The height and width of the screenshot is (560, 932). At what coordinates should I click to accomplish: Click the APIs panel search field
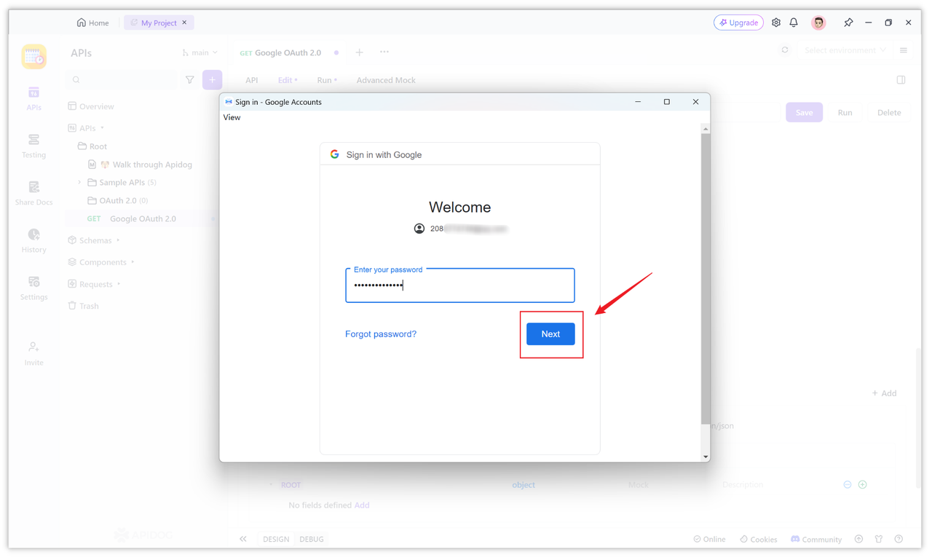coord(121,80)
